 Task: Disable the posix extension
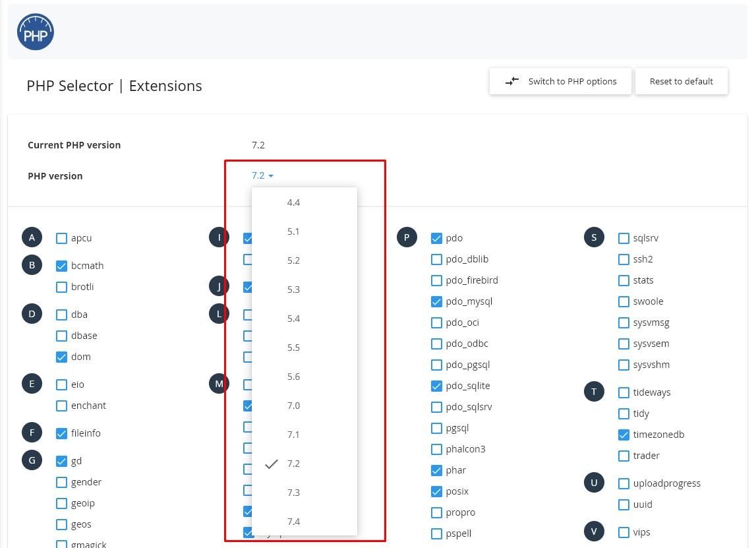pos(436,491)
